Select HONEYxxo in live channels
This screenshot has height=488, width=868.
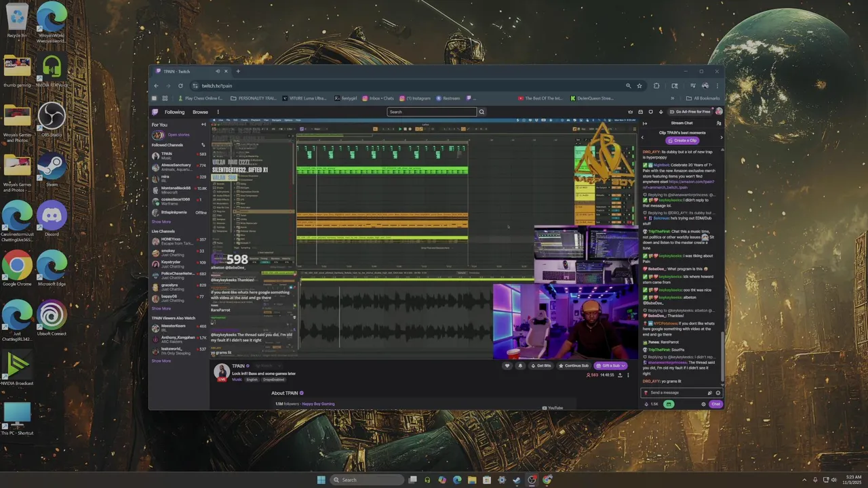[179, 241]
